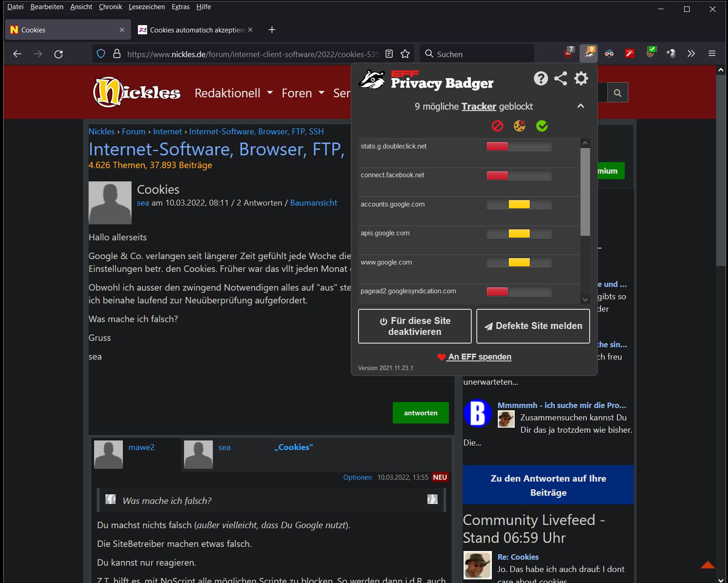This screenshot has height=583, width=728.
Task: Reload the current page
Action: pyautogui.click(x=58, y=54)
